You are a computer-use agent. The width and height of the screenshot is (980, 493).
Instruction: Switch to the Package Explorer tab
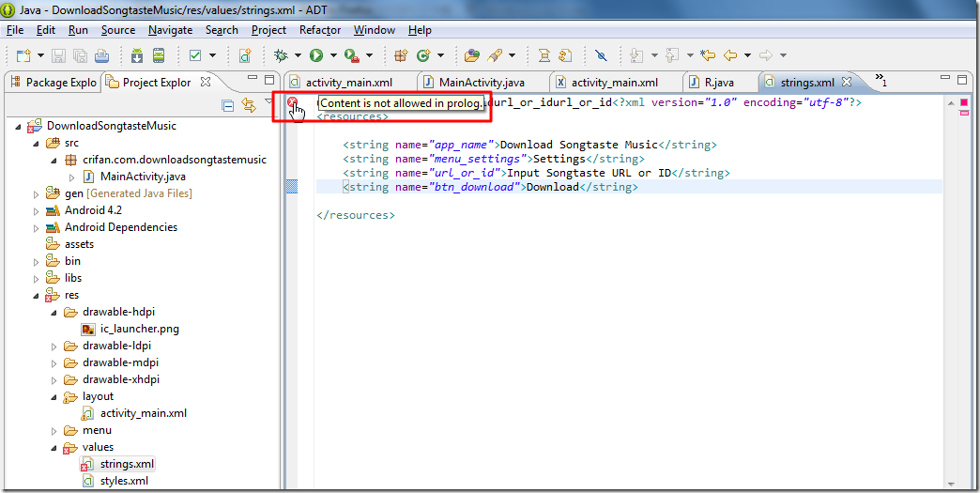pos(54,83)
